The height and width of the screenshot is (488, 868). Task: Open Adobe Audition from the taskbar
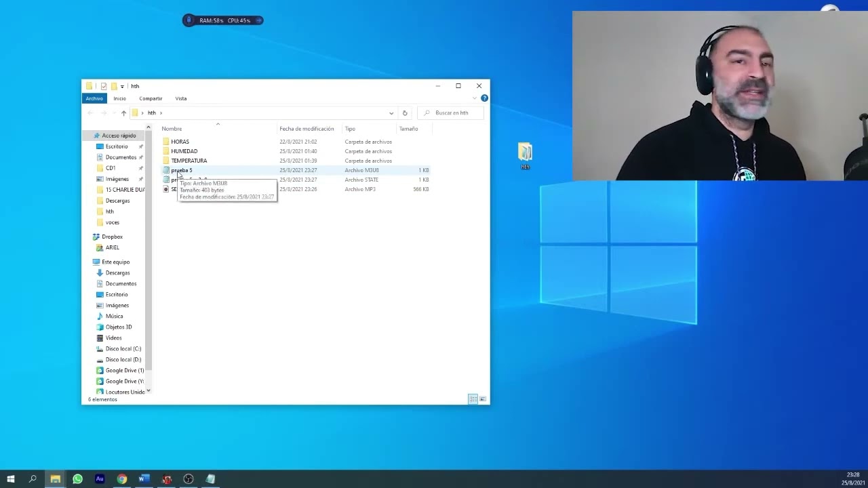pyautogui.click(x=100, y=479)
